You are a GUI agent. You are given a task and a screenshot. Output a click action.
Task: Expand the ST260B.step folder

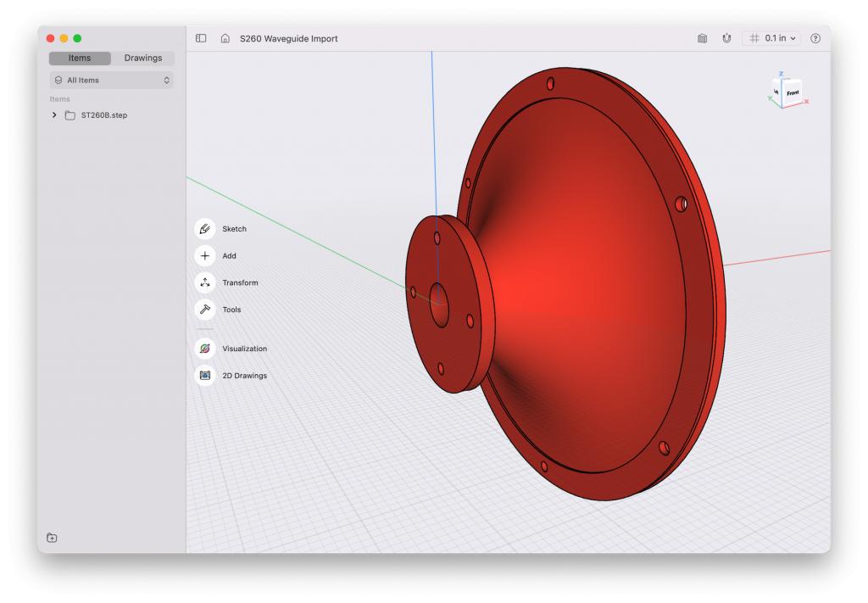click(54, 115)
